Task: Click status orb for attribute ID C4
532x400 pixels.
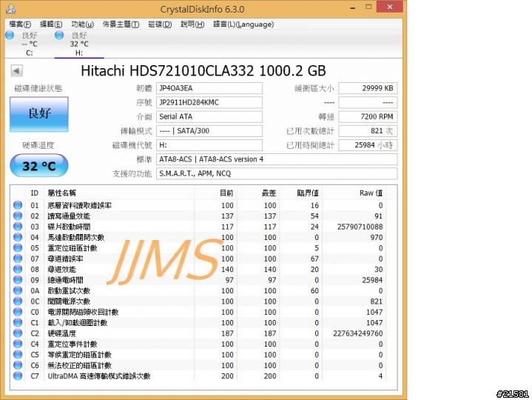Action: tap(18, 344)
